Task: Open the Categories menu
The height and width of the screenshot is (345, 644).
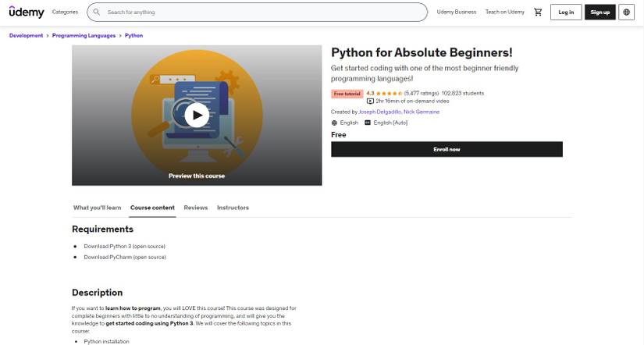Action: pos(65,12)
